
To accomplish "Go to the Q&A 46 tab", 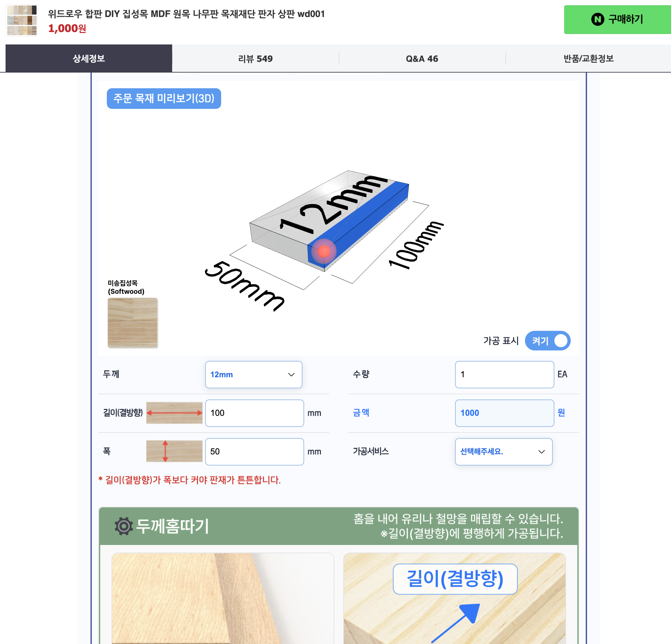I will 422,58.
